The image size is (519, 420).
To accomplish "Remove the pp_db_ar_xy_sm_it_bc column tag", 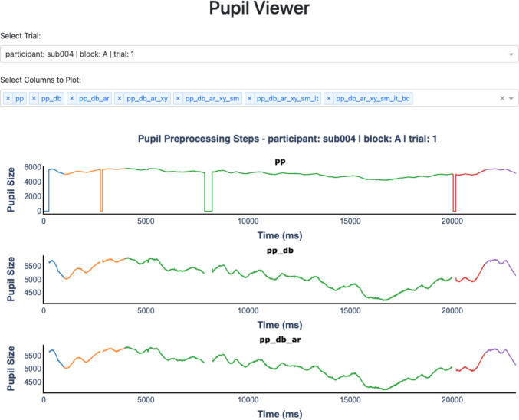I will click(x=328, y=98).
